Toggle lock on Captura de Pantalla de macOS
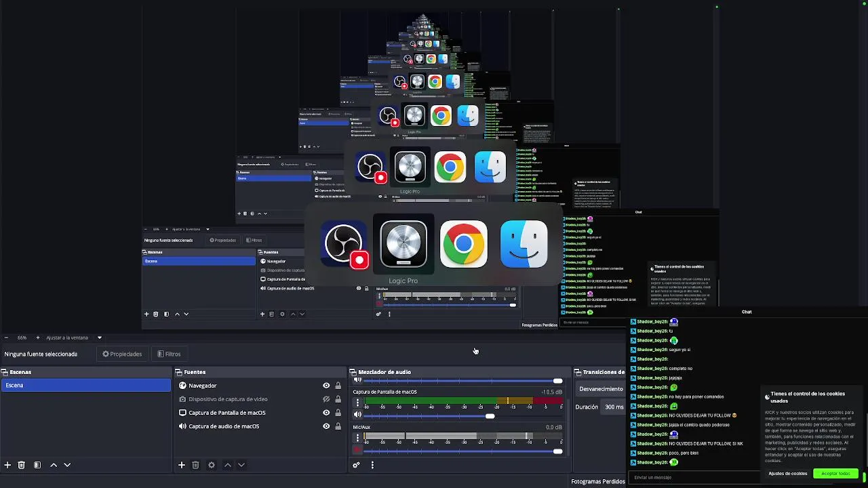Viewport: 868px width, 488px height. (338, 413)
